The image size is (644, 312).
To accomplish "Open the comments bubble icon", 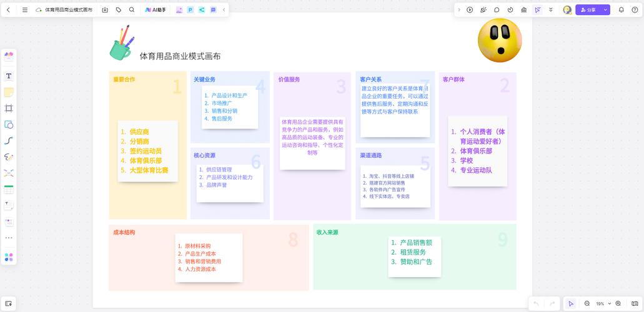I will click(x=497, y=10).
